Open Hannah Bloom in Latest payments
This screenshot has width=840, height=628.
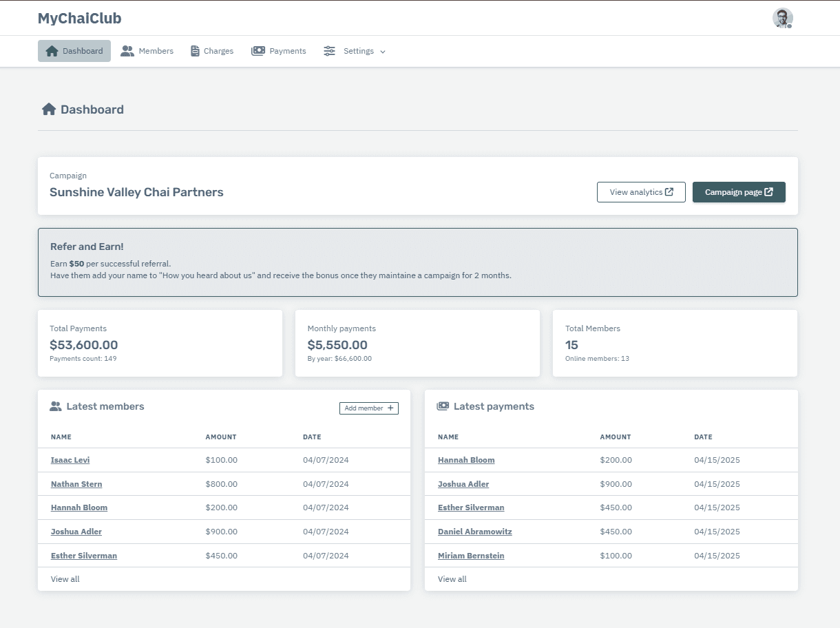[466, 460]
